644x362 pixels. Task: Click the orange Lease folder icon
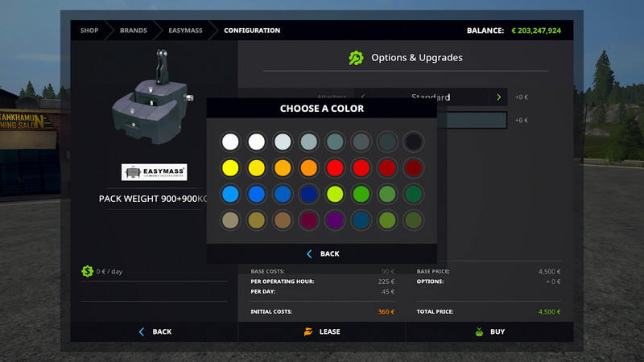click(x=308, y=331)
